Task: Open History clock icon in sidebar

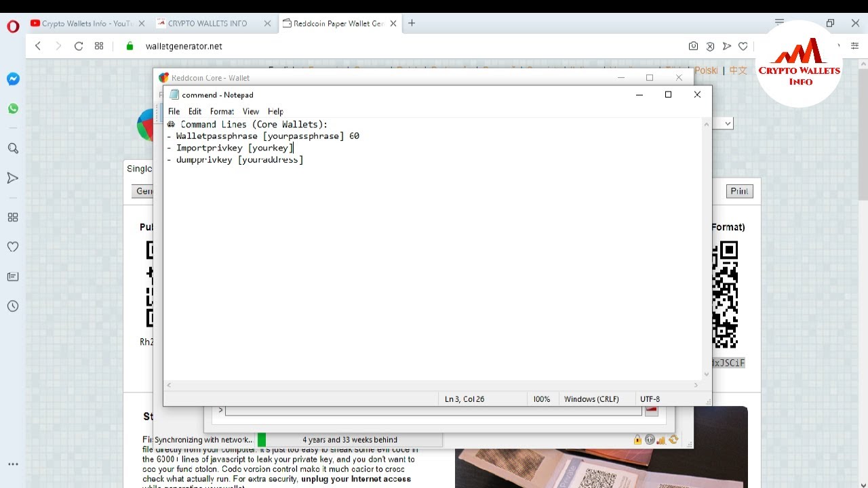Action: click(13, 306)
